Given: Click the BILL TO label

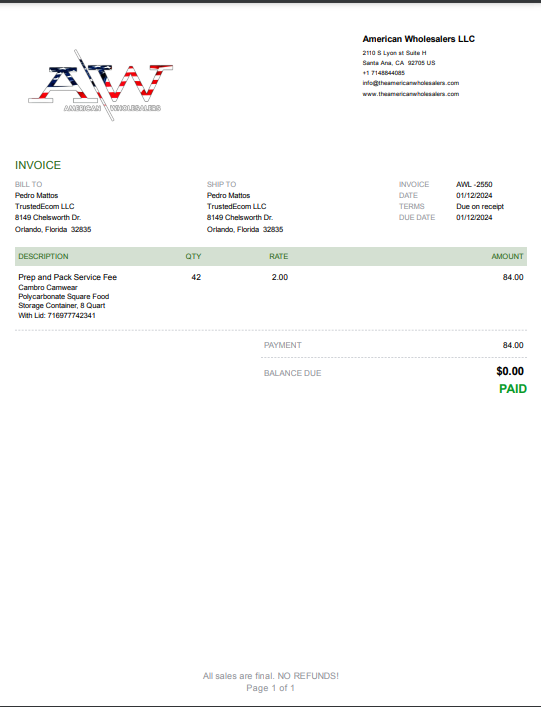Looking at the screenshot, I should [x=28, y=184].
